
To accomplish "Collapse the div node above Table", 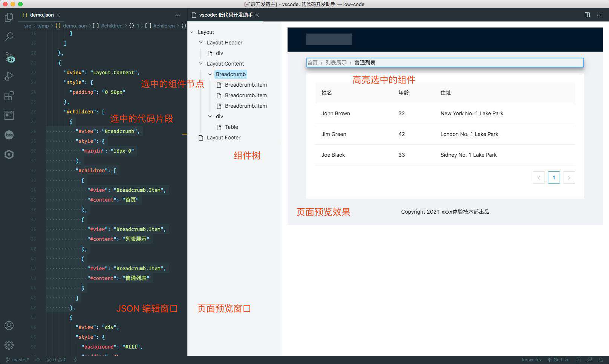I will tap(210, 116).
